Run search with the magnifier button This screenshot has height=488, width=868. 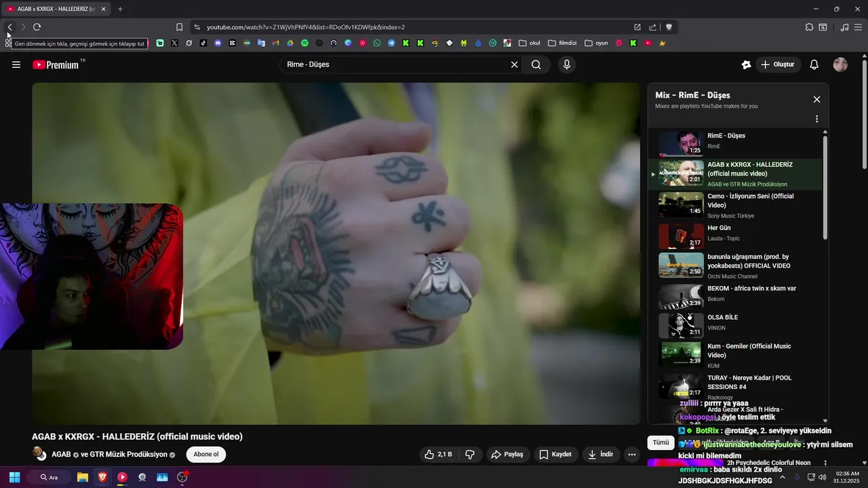(536, 64)
